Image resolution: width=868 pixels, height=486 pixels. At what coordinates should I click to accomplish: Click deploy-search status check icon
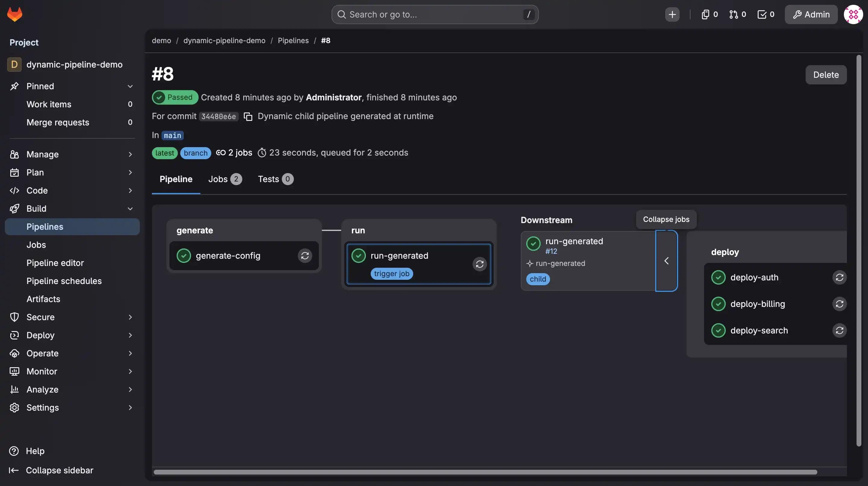coord(719,331)
